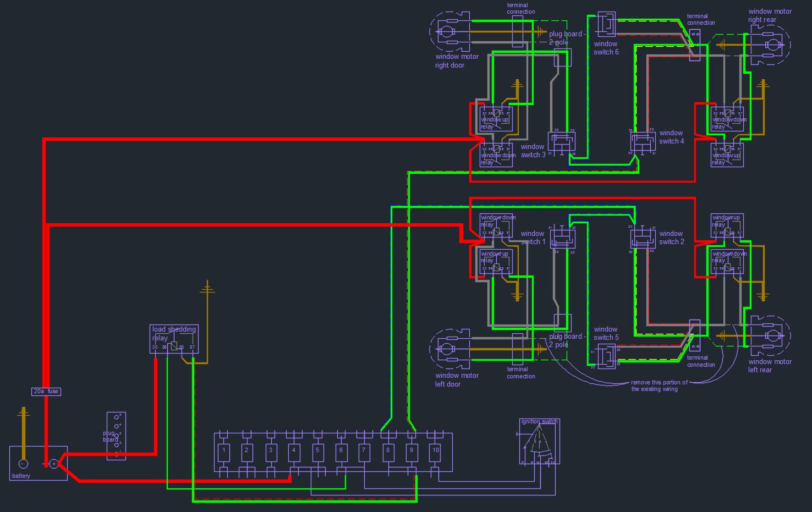
Task: Click 'terminal connection' label beside window motor right rear
Action: (x=701, y=19)
